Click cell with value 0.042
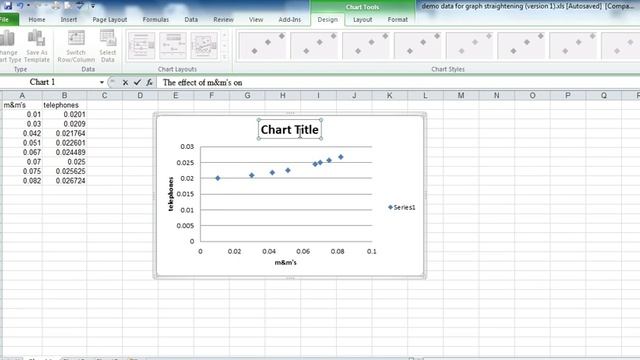 point(22,133)
